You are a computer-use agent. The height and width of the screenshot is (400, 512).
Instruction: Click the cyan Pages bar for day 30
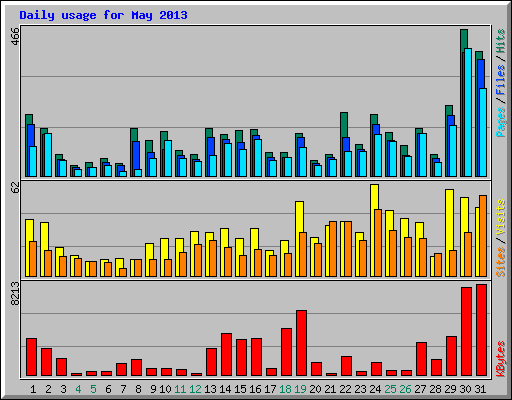tap(468, 112)
